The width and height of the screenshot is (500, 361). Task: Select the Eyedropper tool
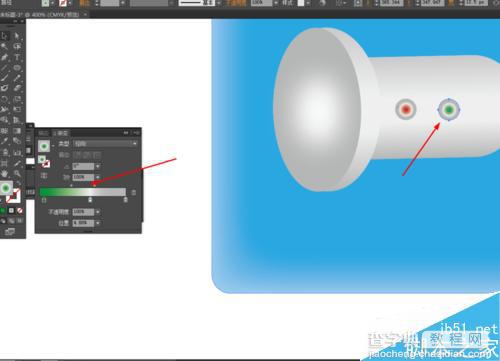[x=5, y=141]
